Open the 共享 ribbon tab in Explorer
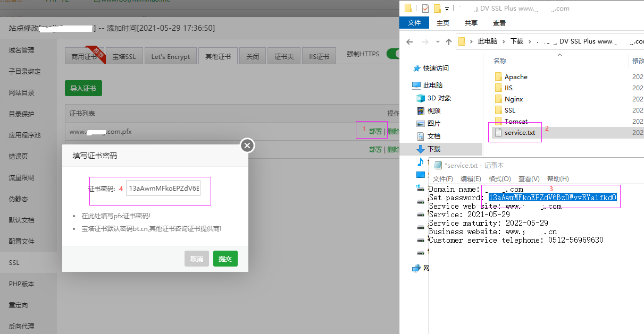This screenshot has width=644, height=334. (471, 23)
